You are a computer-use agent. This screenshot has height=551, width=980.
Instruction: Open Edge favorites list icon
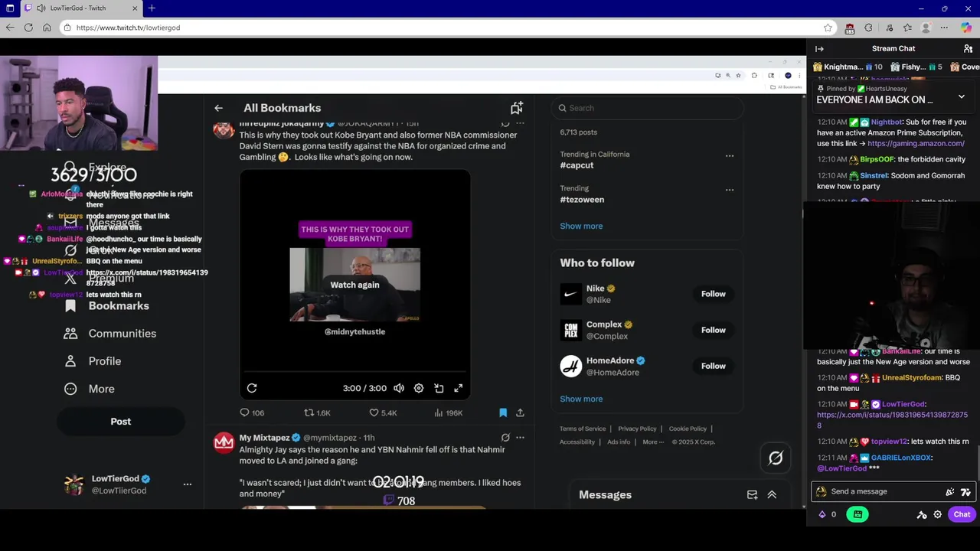click(x=907, y=28)
